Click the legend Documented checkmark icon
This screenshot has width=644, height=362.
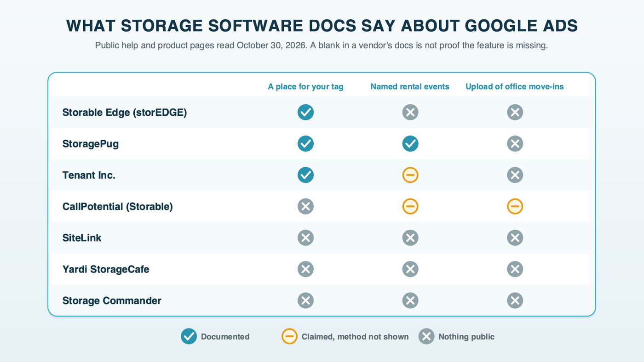pos(189,337)
